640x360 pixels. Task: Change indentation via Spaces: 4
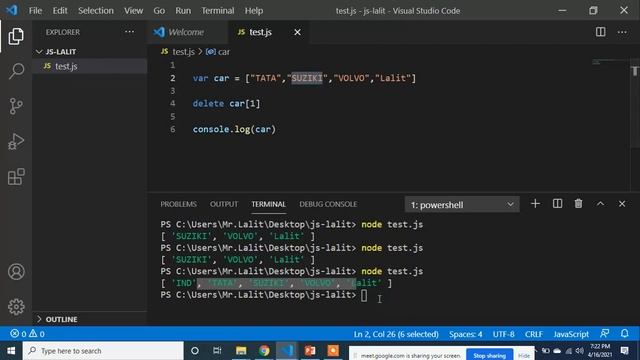click(x=465, y=334)
